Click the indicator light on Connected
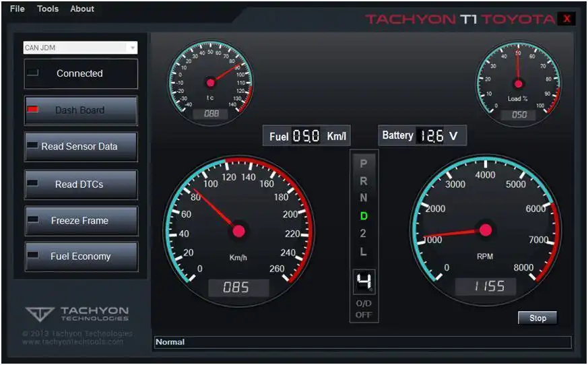Screen dimensions: 588x365 point(32,73)
